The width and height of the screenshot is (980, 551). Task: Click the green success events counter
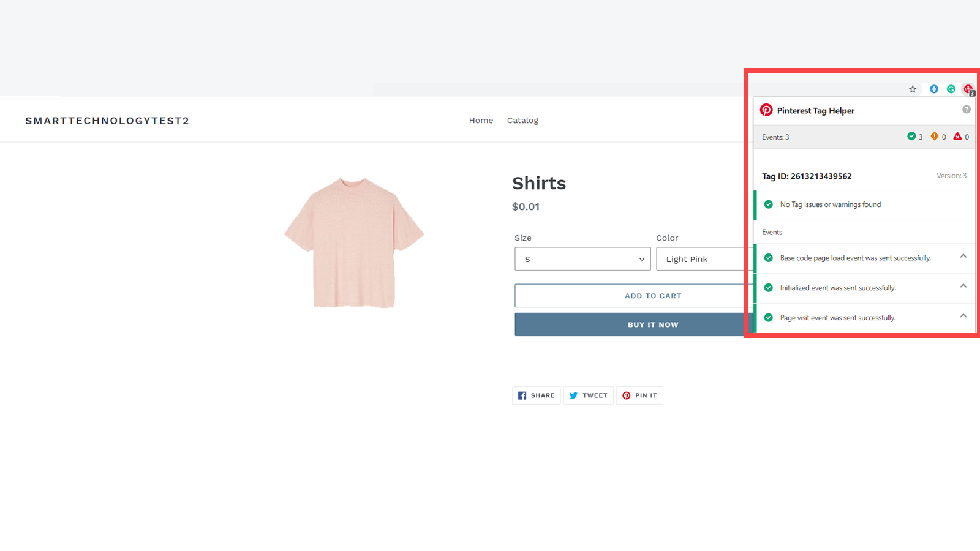(912, 137)
